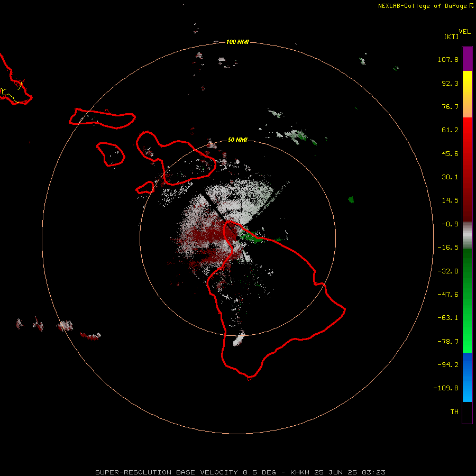Click the white echo blob on southern 50 NMI ring

[x=239, y=339]
